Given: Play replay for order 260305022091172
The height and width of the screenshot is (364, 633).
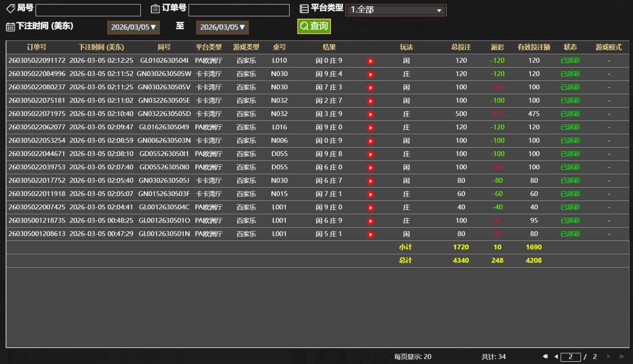Looking at the screenshot, I should [x=370, y=61].
